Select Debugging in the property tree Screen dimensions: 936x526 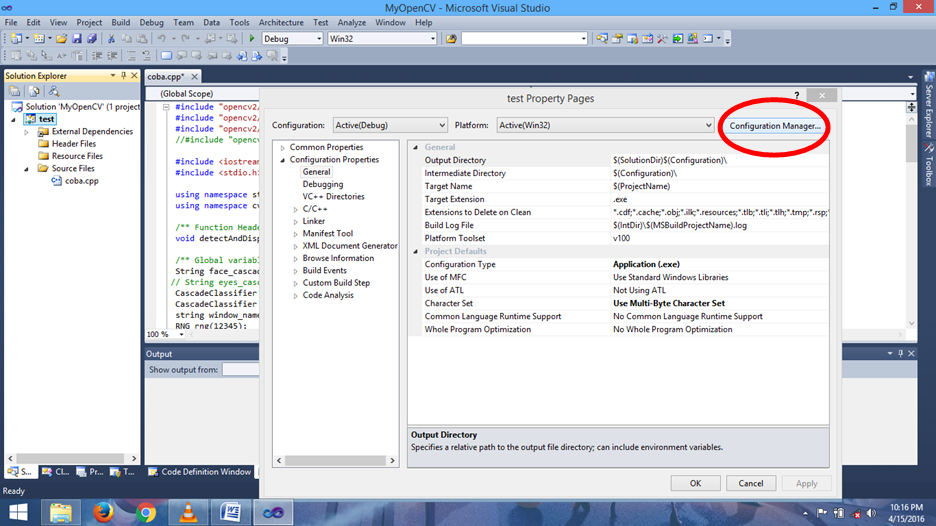coord(322,184)
